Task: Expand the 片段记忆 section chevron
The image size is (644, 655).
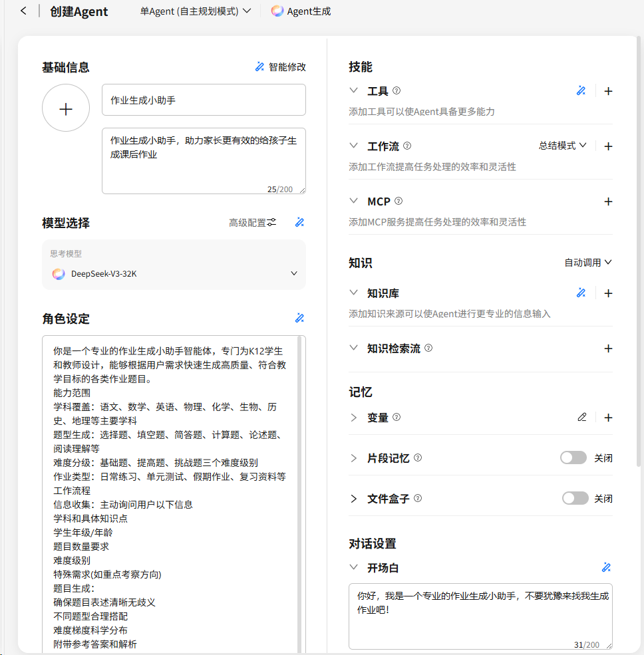Action: 353,458
